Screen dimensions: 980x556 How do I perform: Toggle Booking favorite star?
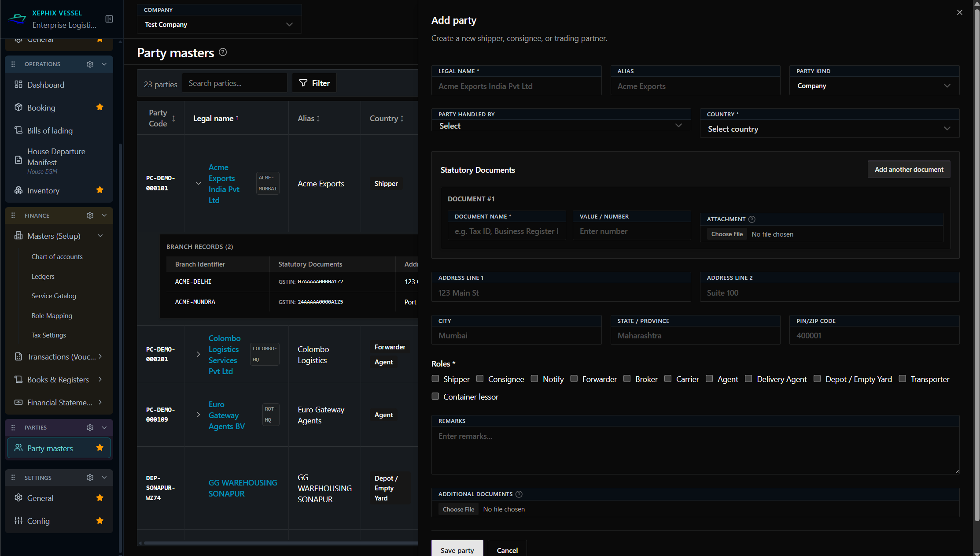click(x=100, y=107)
